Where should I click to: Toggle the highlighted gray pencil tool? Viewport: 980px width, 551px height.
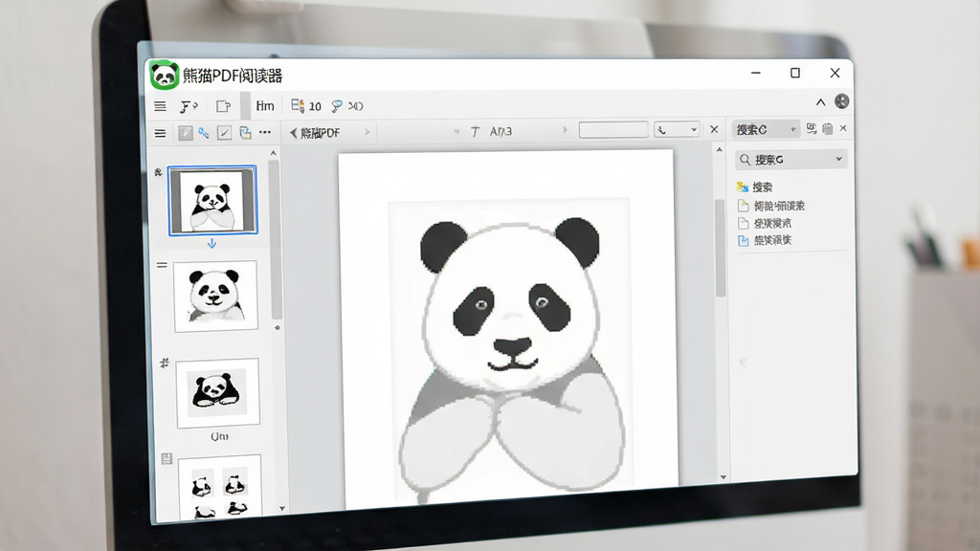tap(186, 133)
